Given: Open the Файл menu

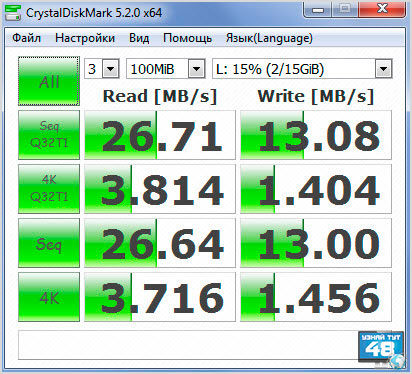Looking at the screenshot, I should (27, 38).
